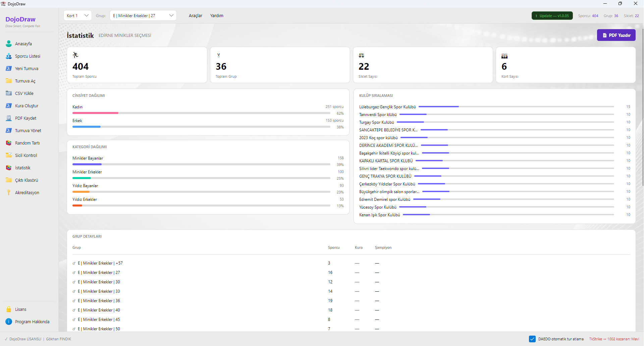Click TkStrike 1002 kazanan status text
Screen dimensions: 644x346
tap(614, 339)
